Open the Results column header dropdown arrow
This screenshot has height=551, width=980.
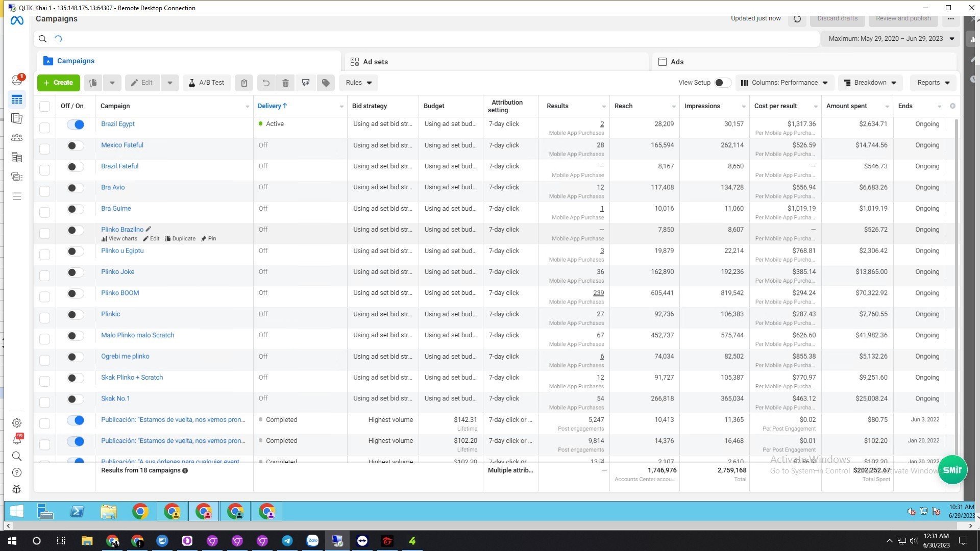(604, 107)
